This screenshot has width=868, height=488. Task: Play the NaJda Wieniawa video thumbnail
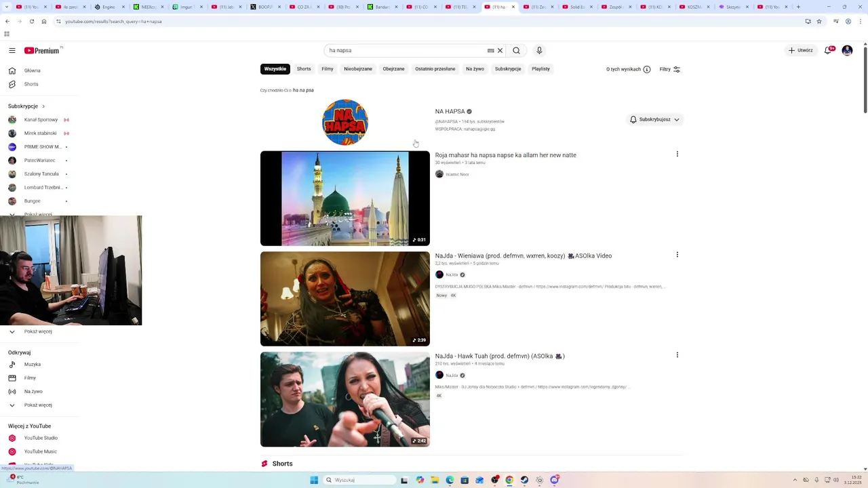pos(345,299)
